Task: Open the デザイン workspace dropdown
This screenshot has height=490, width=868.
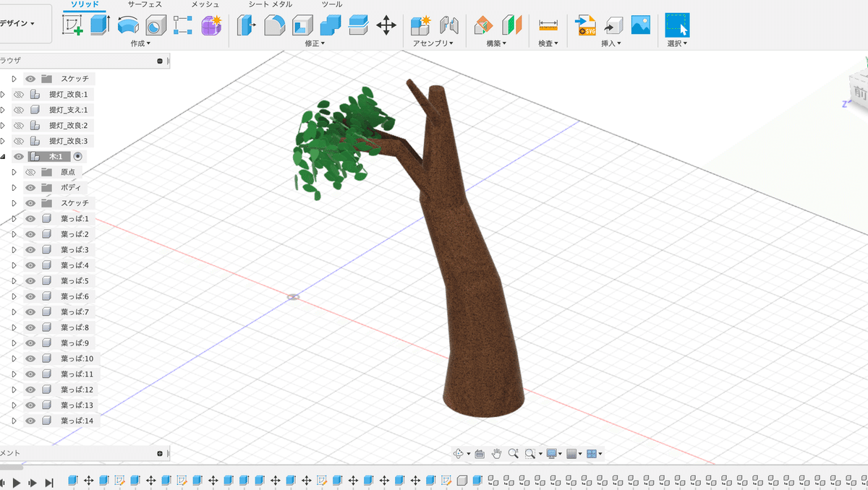Action: 18,23
